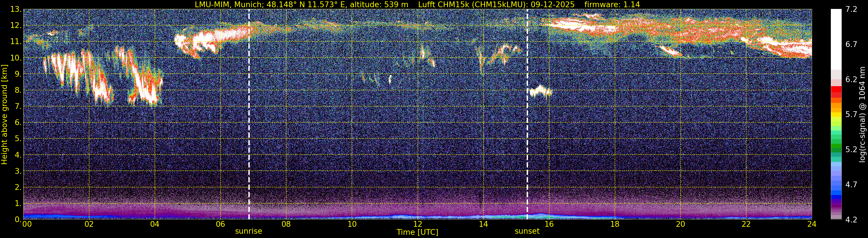868x238 pixels.
Task: Click the "22" tick on the time axis
Action: [x=746, y=224]
